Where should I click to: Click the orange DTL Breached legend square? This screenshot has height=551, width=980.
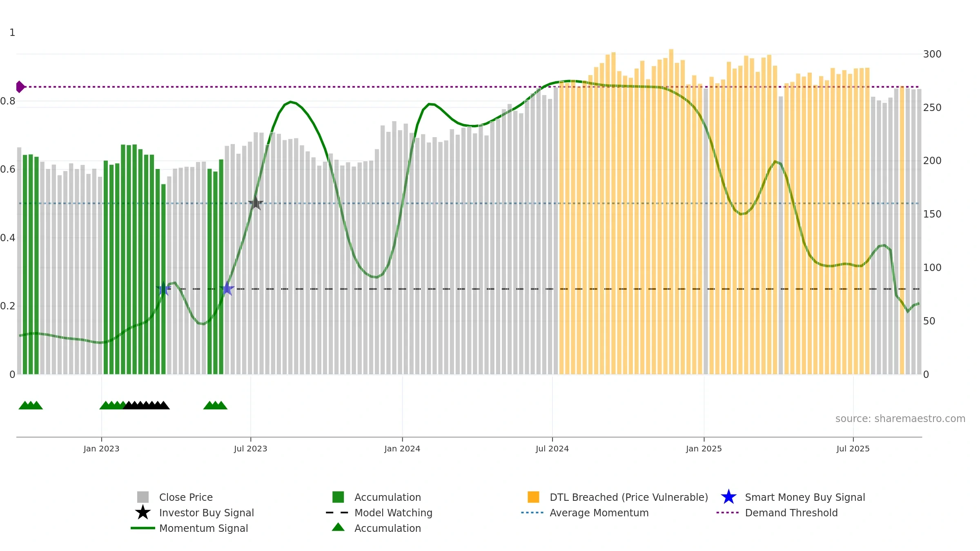pyautogui.click(x=533, y=497)
